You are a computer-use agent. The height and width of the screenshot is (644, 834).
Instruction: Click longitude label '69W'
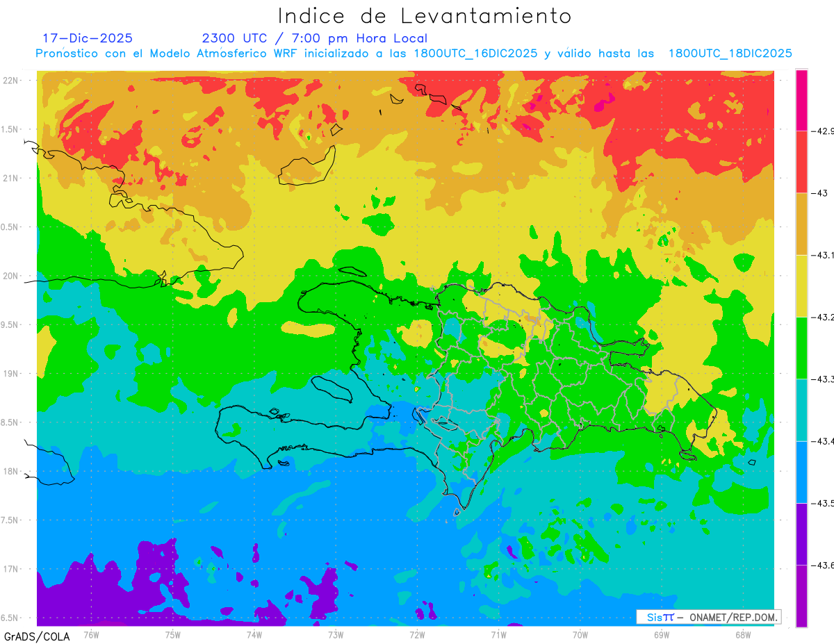point(662,634)
